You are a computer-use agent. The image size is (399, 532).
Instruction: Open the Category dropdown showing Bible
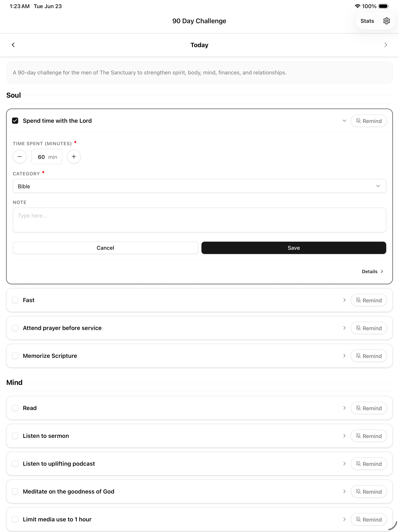coord(199,186)
